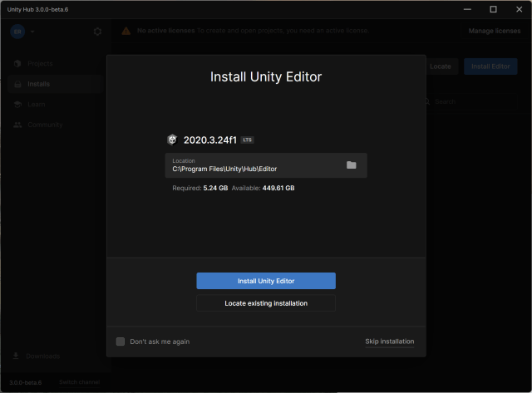
Task: Select the 2020.3.24f1 version text
Action: (210, 140)
